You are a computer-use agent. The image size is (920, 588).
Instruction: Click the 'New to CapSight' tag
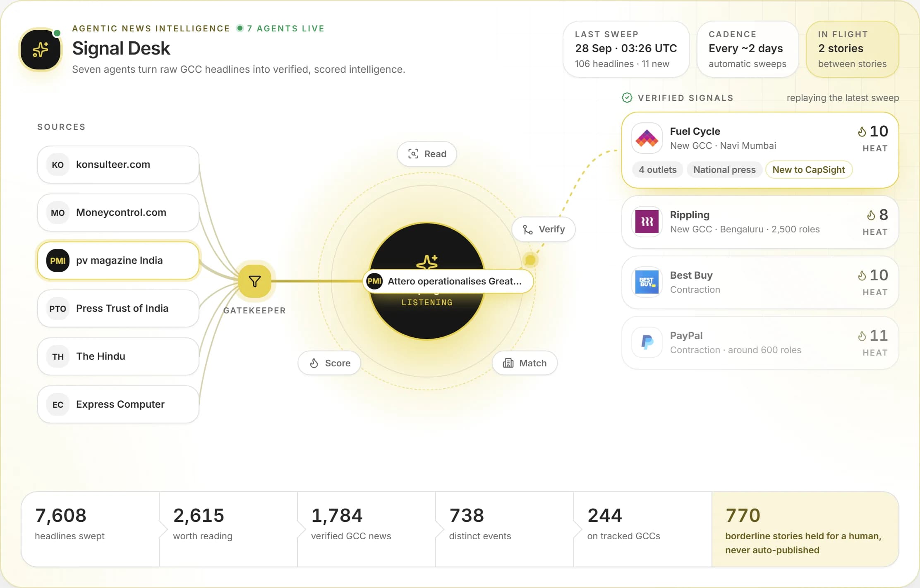[809, 170]
